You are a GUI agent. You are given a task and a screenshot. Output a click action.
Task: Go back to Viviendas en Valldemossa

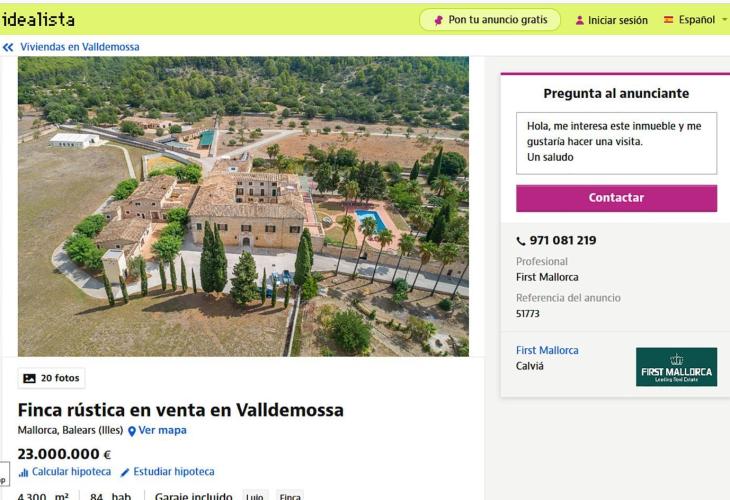pyautogui.click(x=80, y=47)
